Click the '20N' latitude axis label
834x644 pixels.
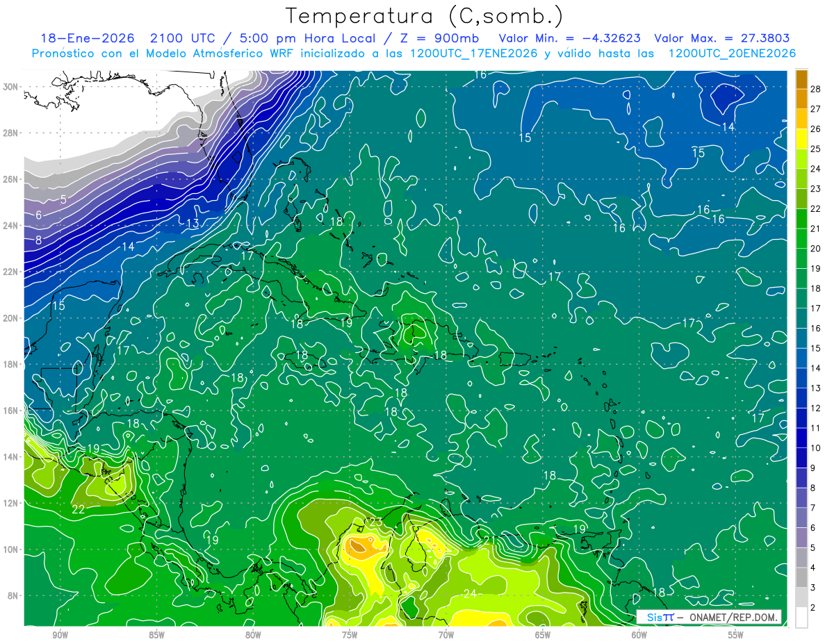point(11,318)
